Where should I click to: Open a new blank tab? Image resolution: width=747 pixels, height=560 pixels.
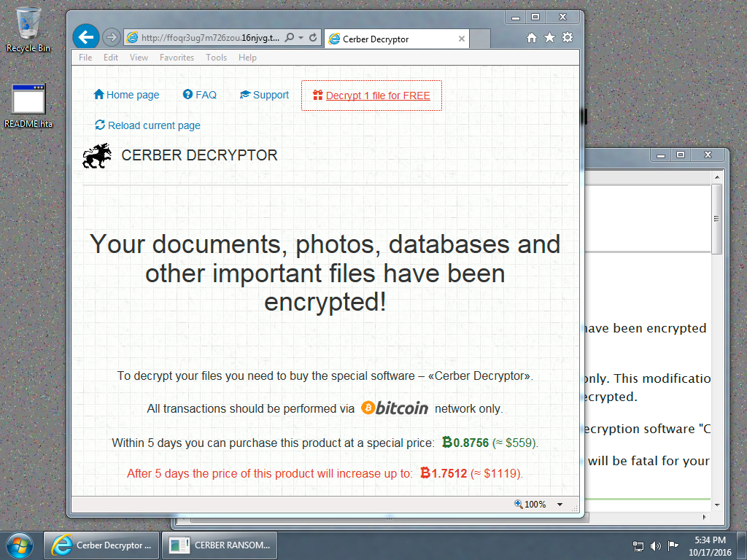[480, 39]
